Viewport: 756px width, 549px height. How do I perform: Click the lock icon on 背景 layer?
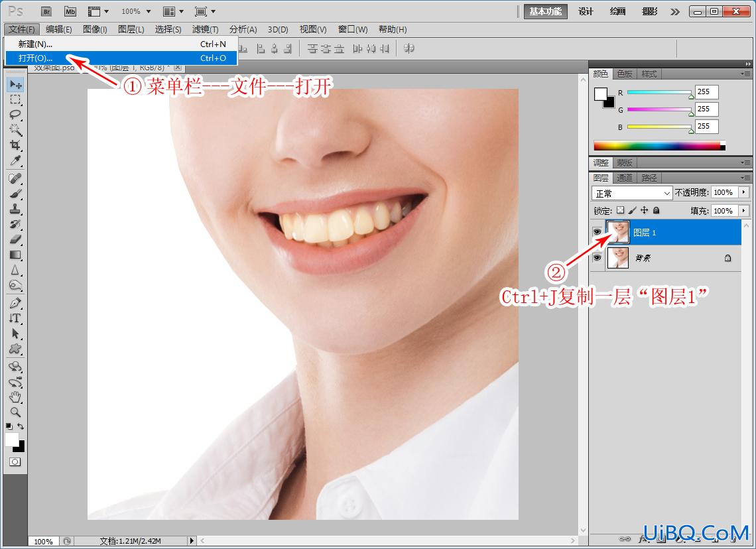point(727,258)
